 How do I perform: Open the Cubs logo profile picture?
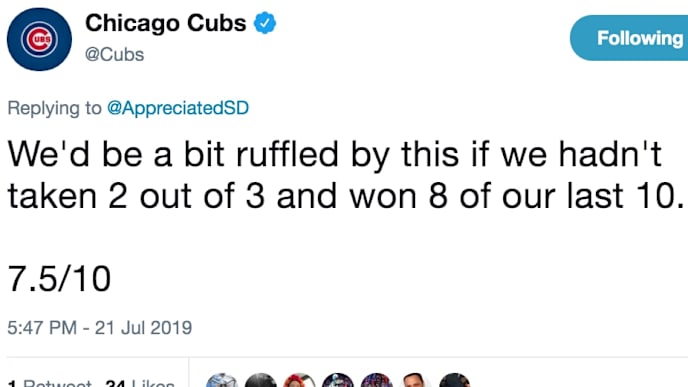(x=39, y=39)
